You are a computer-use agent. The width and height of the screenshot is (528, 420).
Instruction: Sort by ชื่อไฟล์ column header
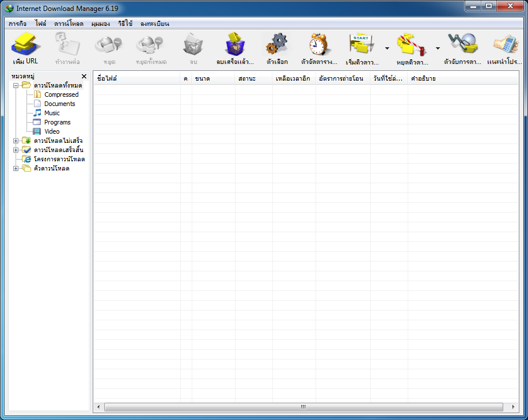tap(136, 78)
